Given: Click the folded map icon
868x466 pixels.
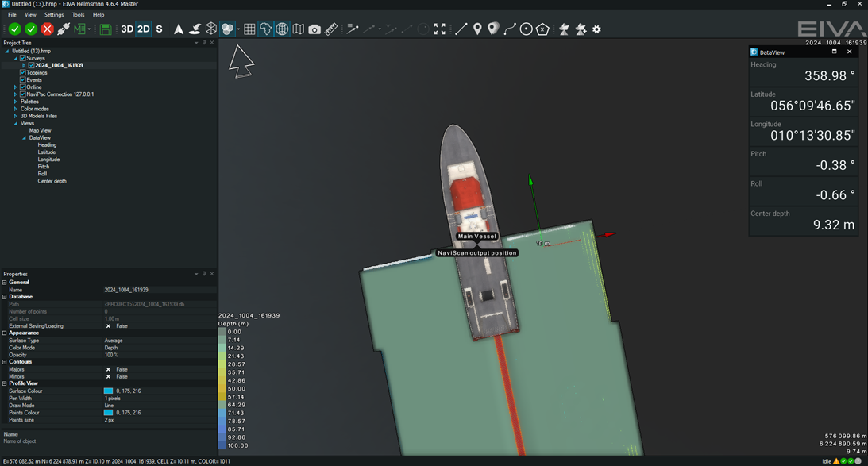Looking at the screenshot, I should (299, 29).
